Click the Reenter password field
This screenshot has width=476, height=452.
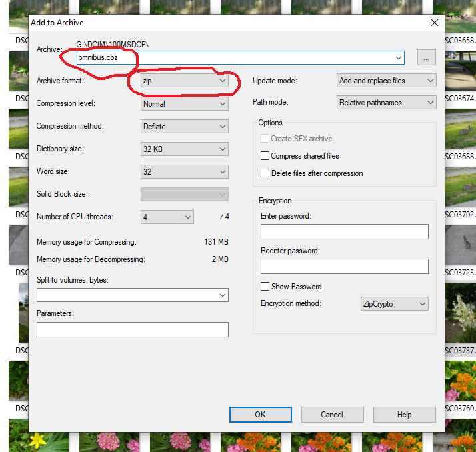pos(344,266)
